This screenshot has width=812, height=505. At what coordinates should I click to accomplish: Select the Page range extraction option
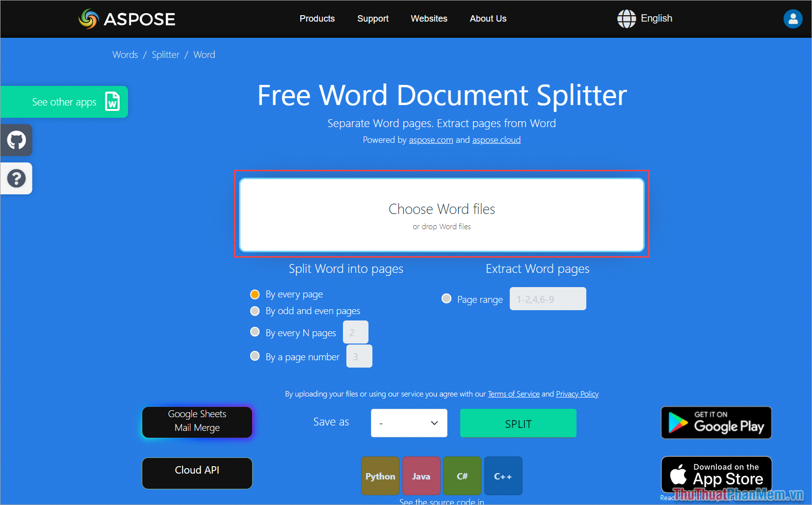tap(446, 298)
